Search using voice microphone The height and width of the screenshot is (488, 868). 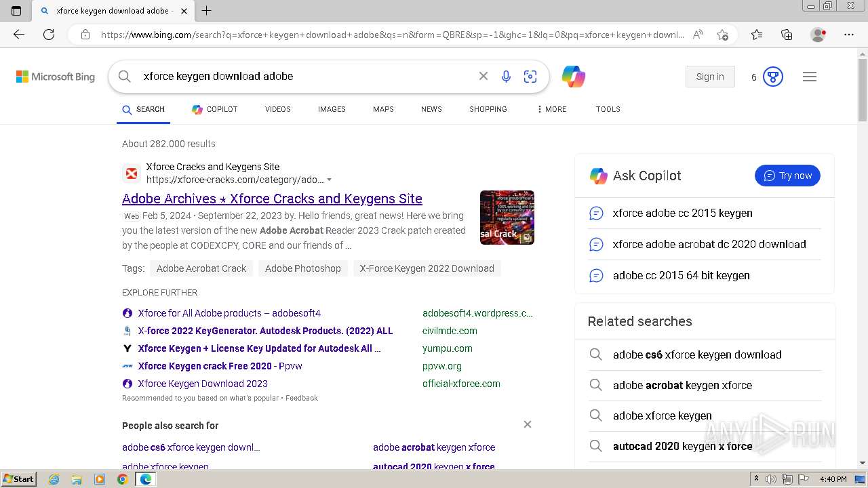click(x=506, y=77)
